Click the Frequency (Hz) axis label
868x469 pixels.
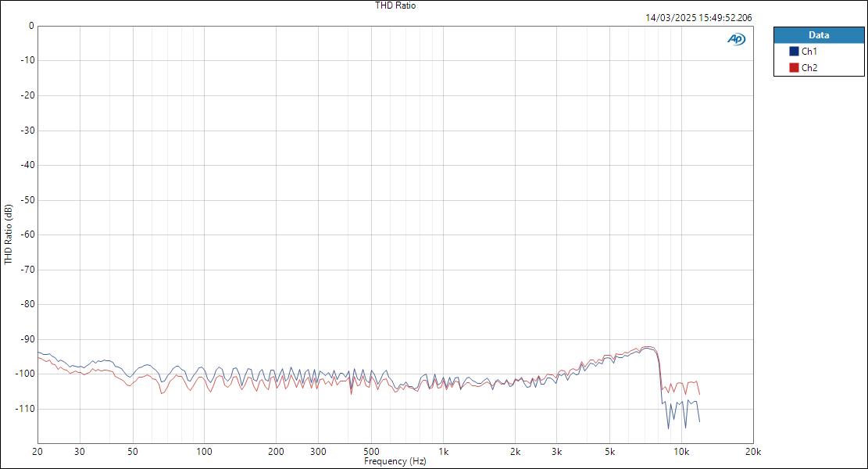[395, 461]
